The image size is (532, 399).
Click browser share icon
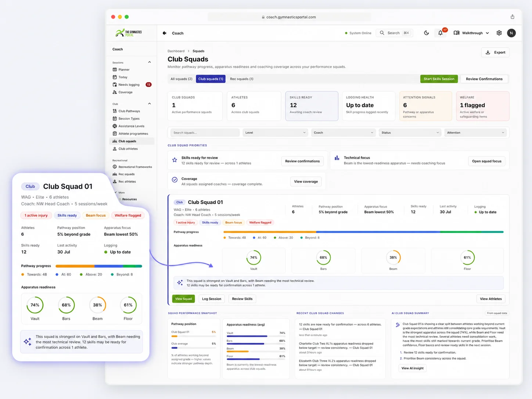[513, 17]
